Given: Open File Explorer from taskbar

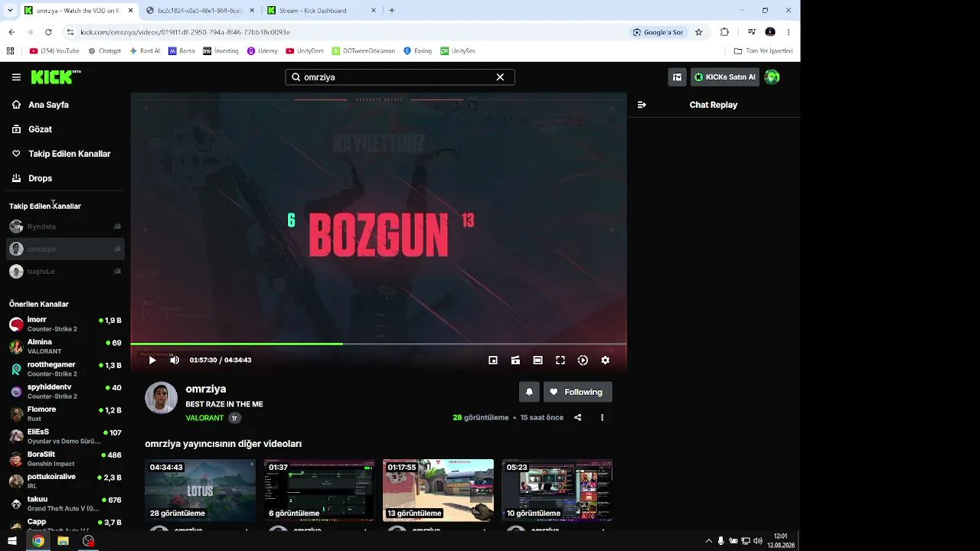Looking at the screenshot, I should coord(63,541).
